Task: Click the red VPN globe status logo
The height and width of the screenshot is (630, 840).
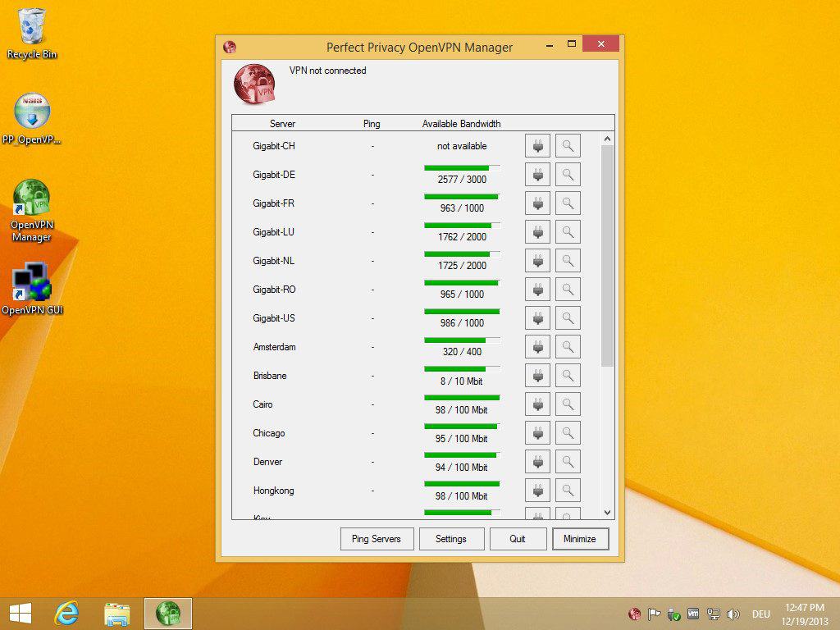Action: pos(254,84)
